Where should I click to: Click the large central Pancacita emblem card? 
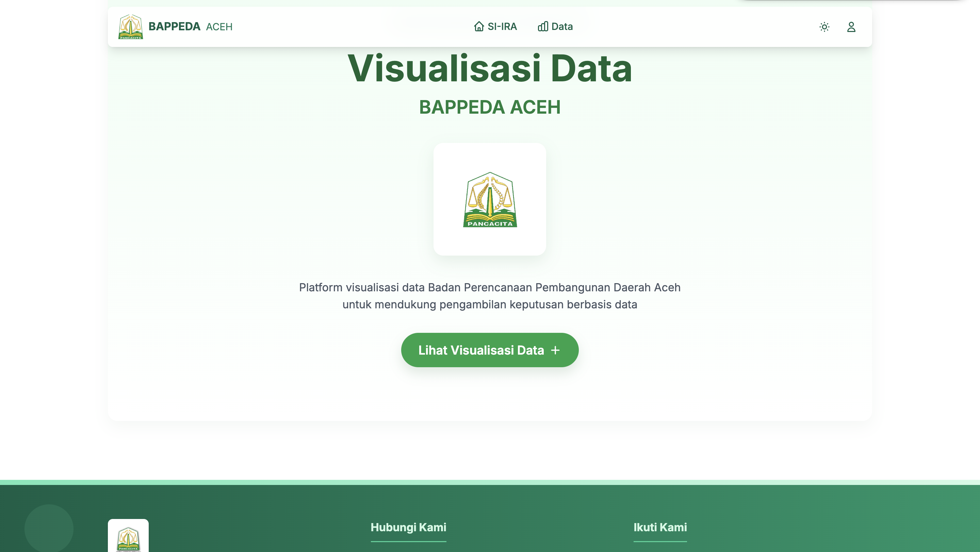490,199
